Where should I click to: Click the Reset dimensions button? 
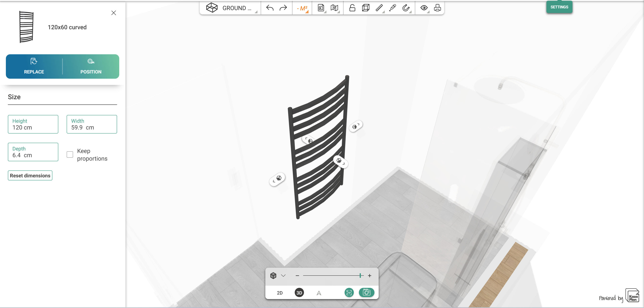(30, 176)
